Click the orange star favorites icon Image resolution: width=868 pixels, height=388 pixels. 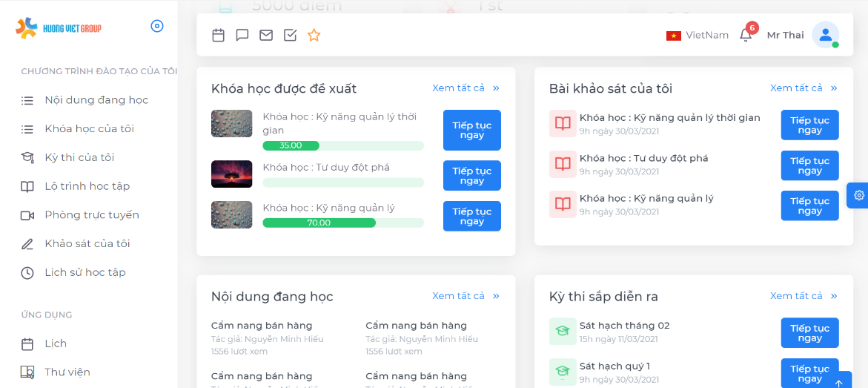314,36
